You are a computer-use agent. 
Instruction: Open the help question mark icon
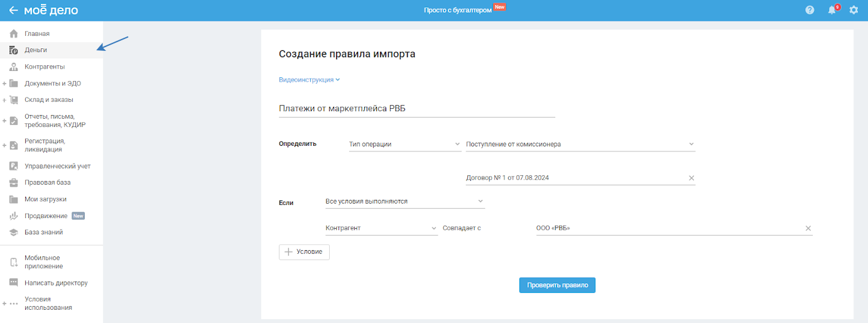(x=810, y=10)
